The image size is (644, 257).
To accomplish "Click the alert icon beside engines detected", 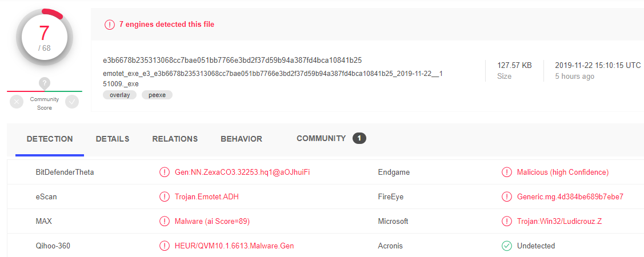I will click(109, 25).
